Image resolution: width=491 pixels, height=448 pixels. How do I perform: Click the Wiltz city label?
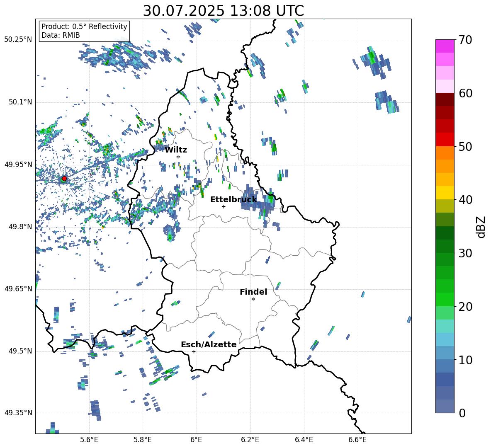(176, 150)
